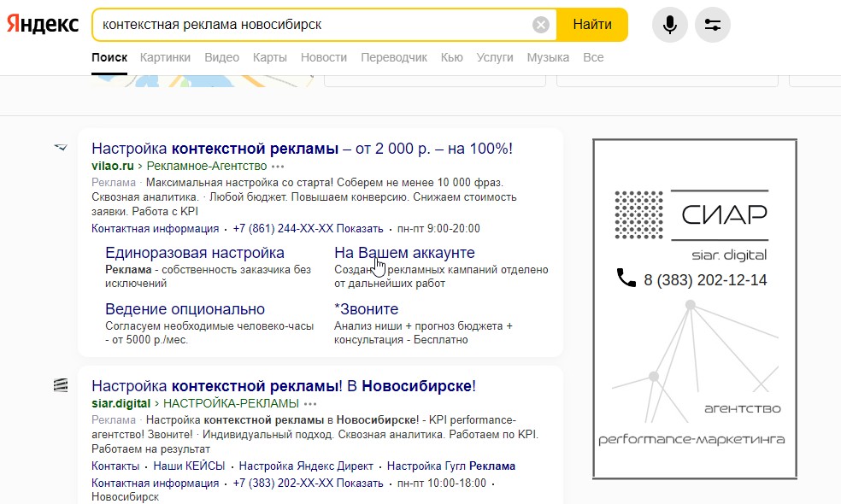The height and width of the screenshot is (504, 841).
Task: Click the пн-пт 9:00-20:00 working hours text
Action: coord(438,229)
